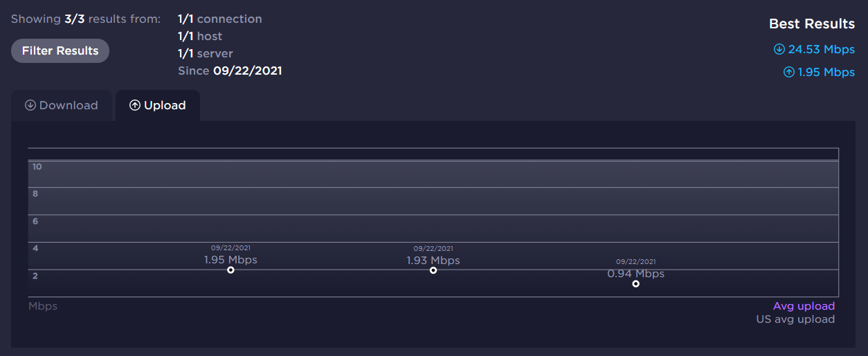Click the 1/1 server filter summary

tap(205, 53)
